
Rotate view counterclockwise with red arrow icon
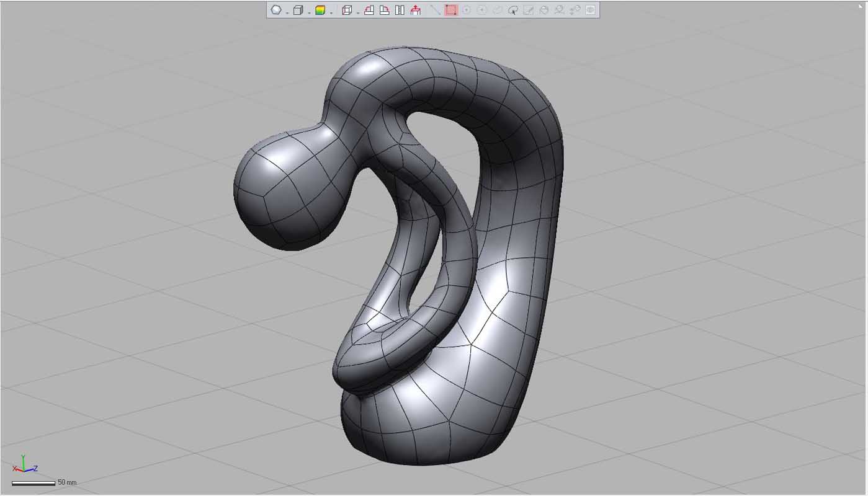click(x=369, y=10)
